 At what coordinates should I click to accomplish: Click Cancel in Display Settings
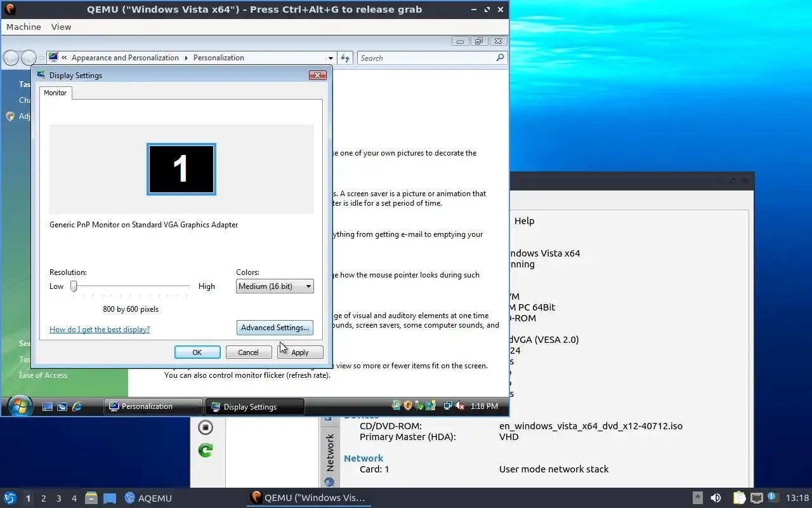248,352
